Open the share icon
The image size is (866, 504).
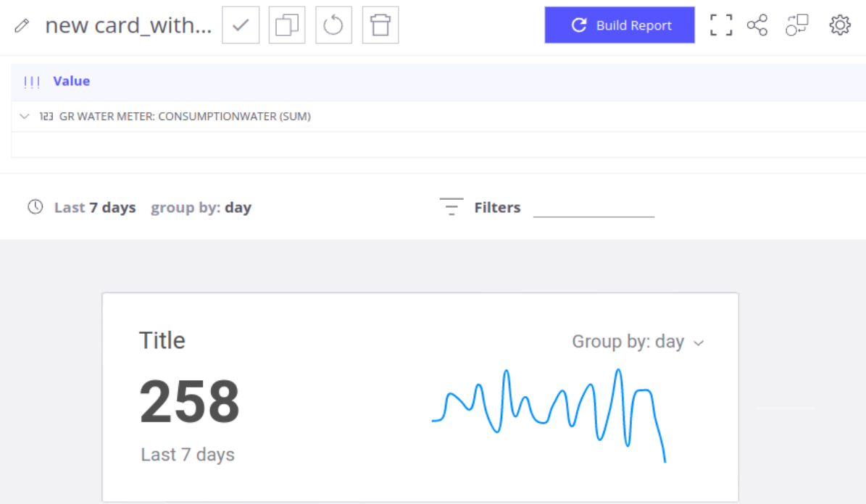(757, 25)
